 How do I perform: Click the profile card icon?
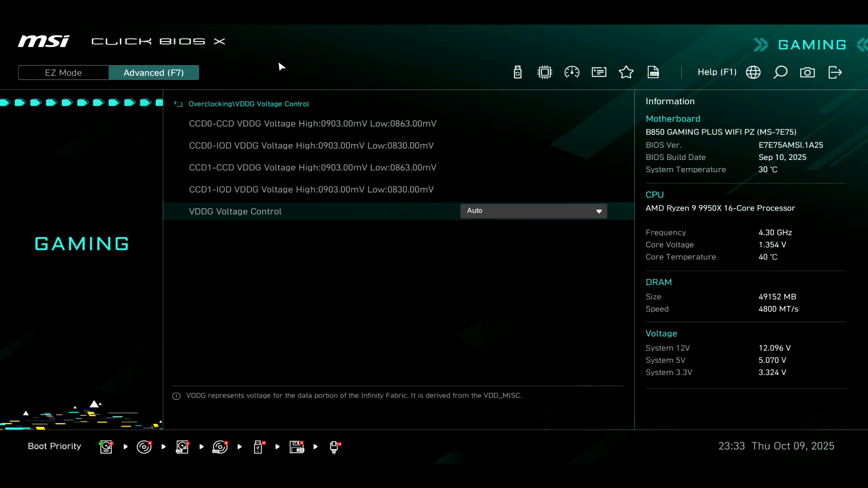click(599, 72)
